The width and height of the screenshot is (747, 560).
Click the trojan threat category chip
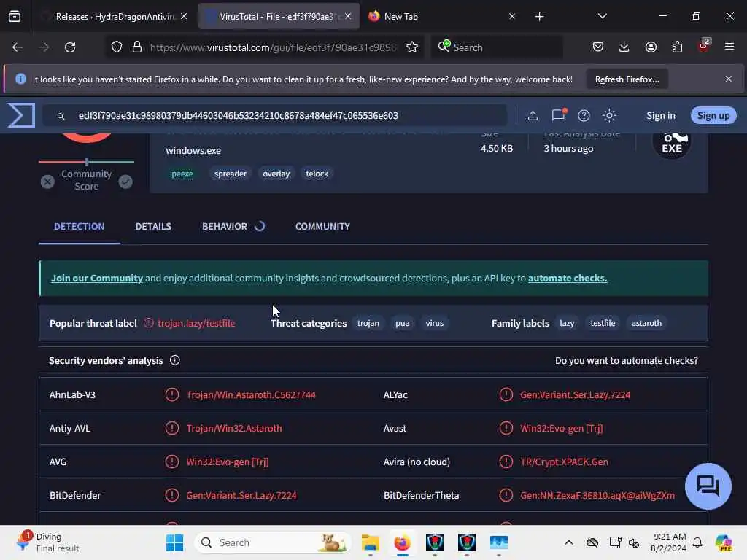click(x=368, y=323)
